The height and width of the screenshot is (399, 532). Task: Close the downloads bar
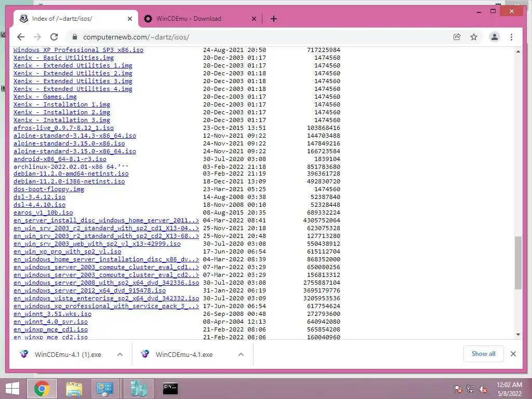point(513,354)
